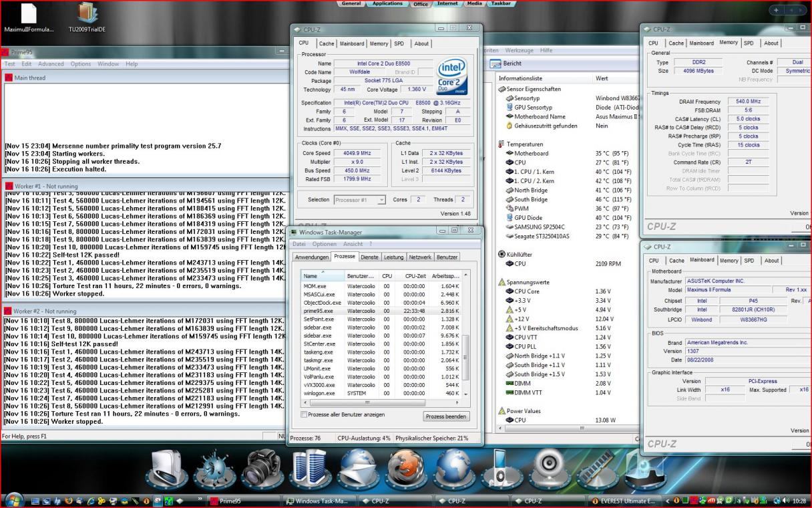This screenshot has height=508, width=812.
Task: Click the Power Values warning icon
Action: [501, 410]
